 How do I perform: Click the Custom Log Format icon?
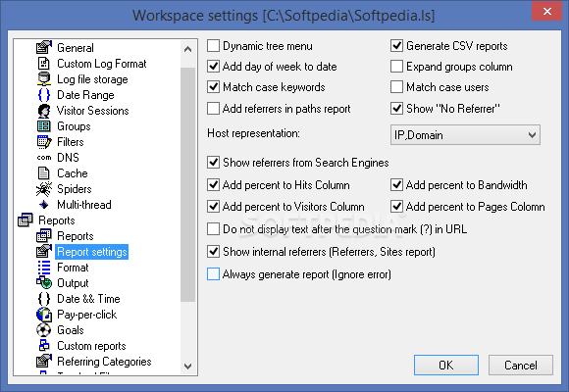44,64
